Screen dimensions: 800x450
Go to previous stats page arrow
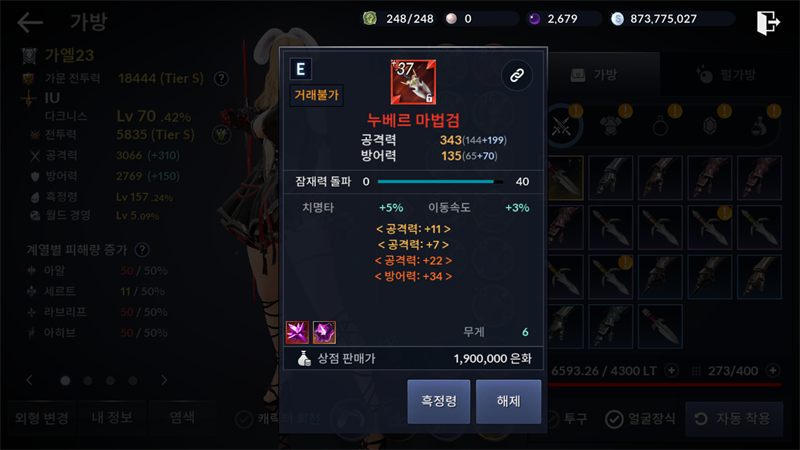tap(30, 380)
